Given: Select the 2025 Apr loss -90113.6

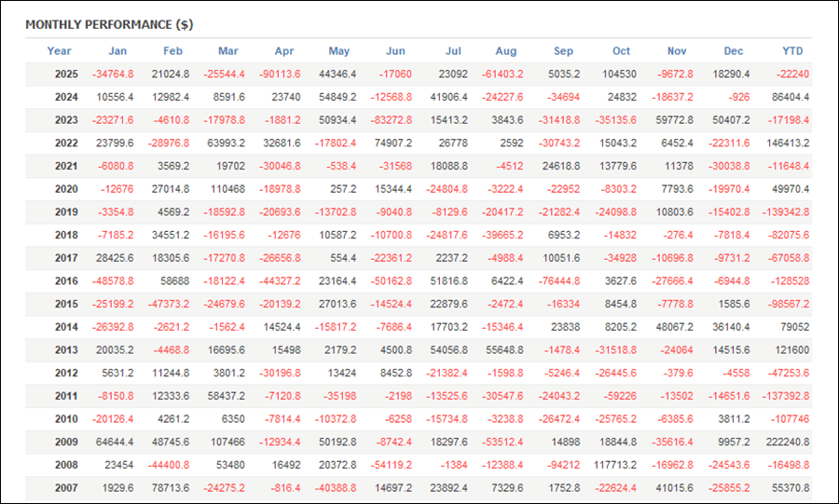Looking at the screenshot, I should point(274,75).
